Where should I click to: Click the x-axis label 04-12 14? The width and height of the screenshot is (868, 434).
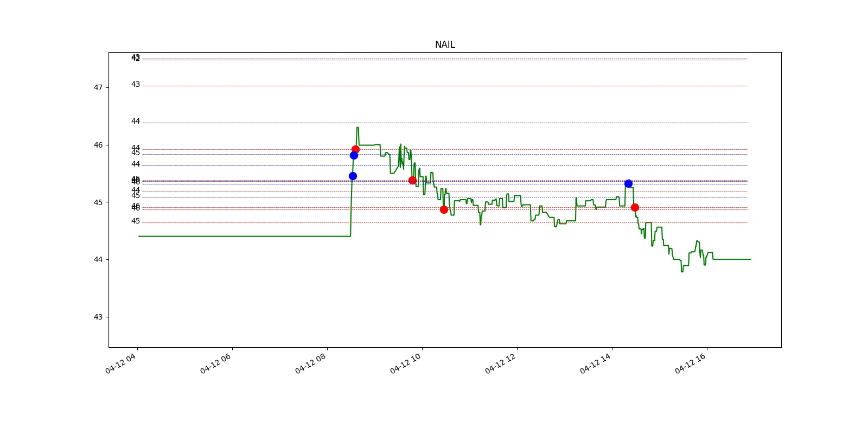(596, 363)
